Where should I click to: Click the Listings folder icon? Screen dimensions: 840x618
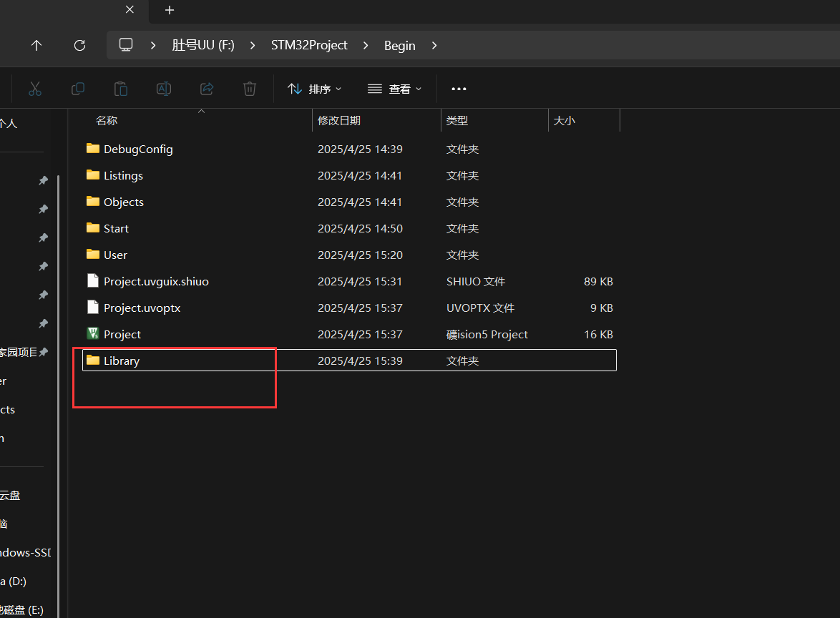(93, 175)
